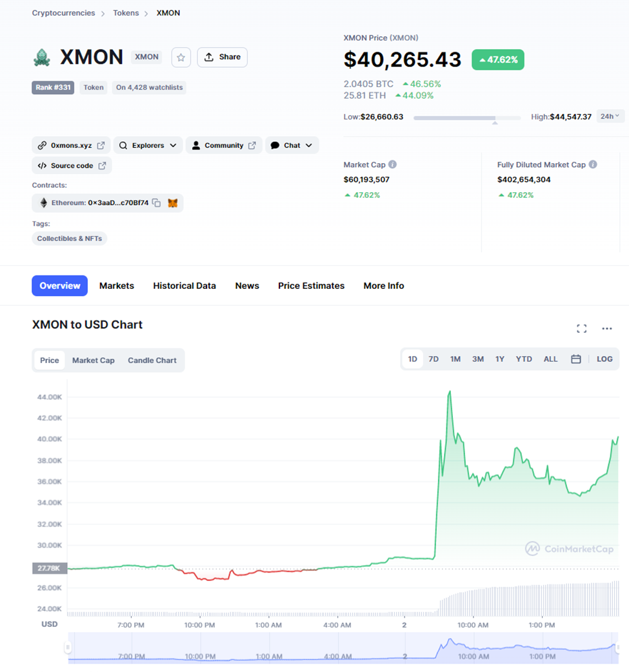Select the ALL time range
629x672 pixels.
550,359
